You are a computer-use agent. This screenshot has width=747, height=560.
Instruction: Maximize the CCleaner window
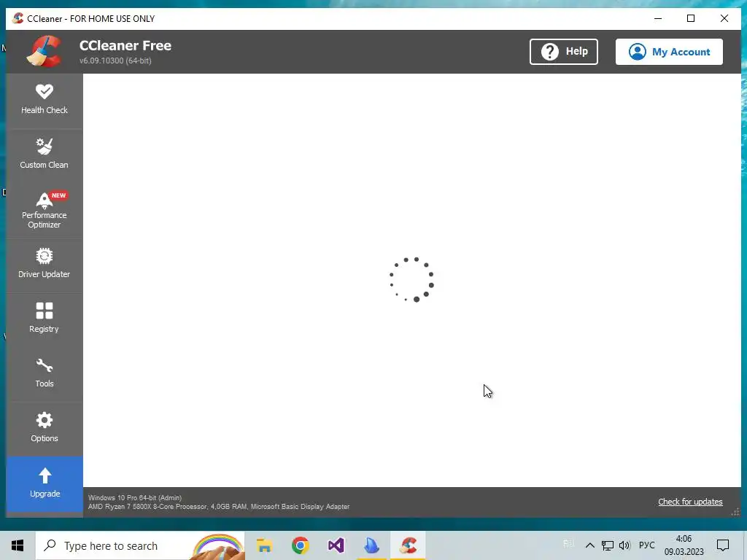pos(691,18)
